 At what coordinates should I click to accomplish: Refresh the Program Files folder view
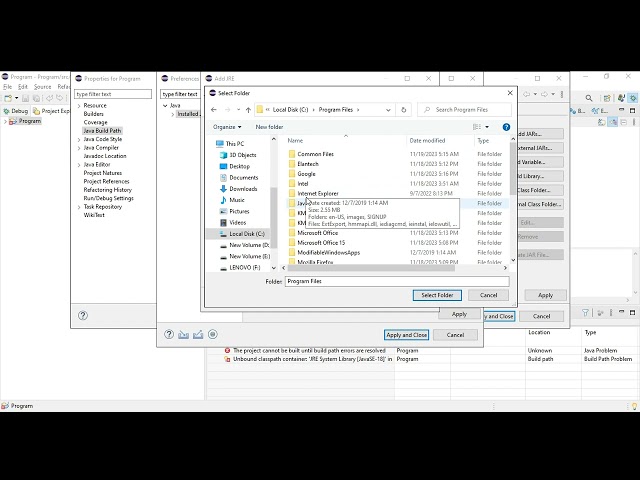coord(403,110)
